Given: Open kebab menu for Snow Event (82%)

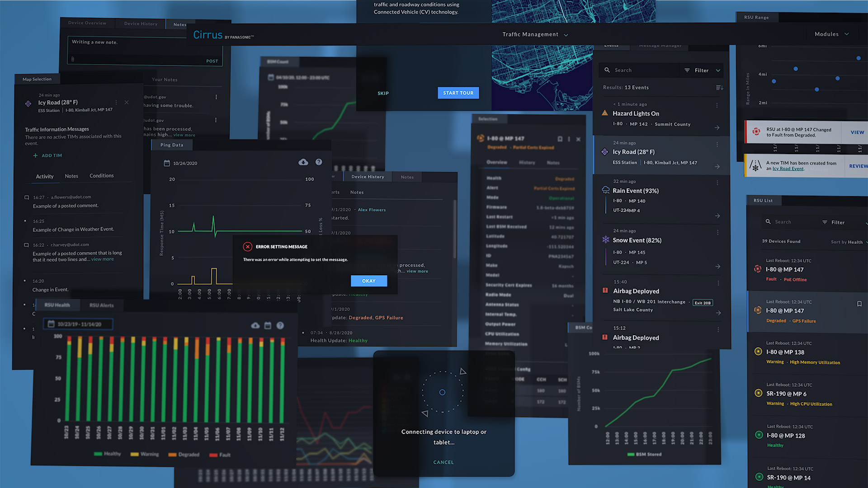Looking at the screenshot, I should point(717,232).
